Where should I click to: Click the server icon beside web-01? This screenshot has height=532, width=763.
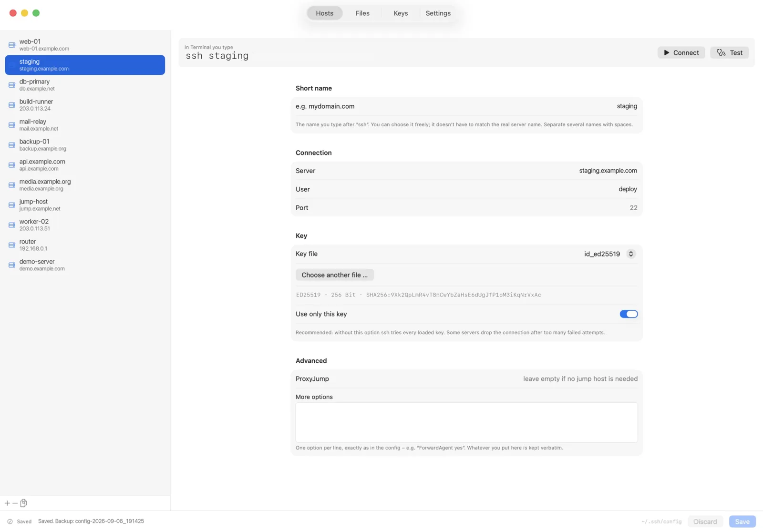(12, 45)
